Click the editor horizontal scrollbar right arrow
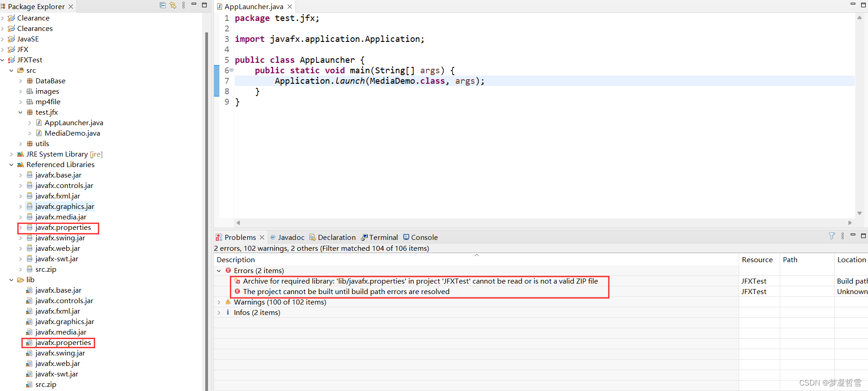 pos(850,223)
